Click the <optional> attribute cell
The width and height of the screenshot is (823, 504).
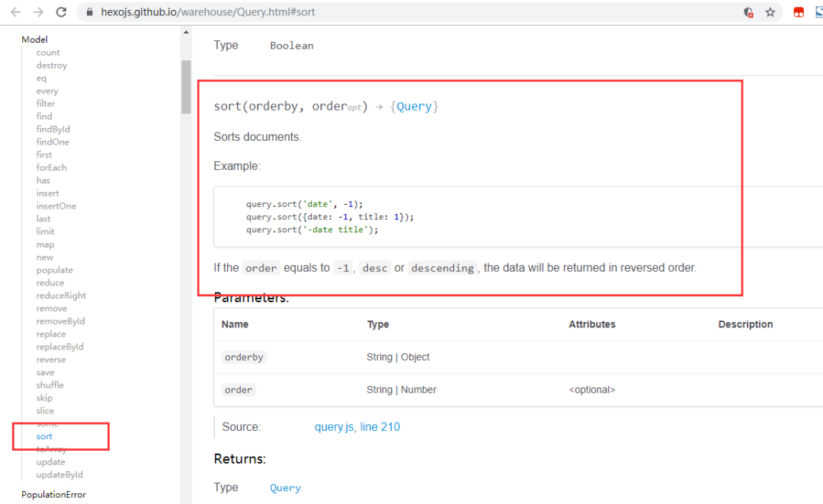tap(591, 390)
